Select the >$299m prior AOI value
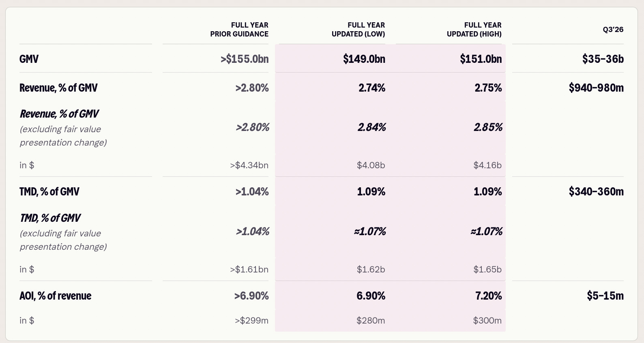Viewport: 644px width, 343px height. pos(251,320)
